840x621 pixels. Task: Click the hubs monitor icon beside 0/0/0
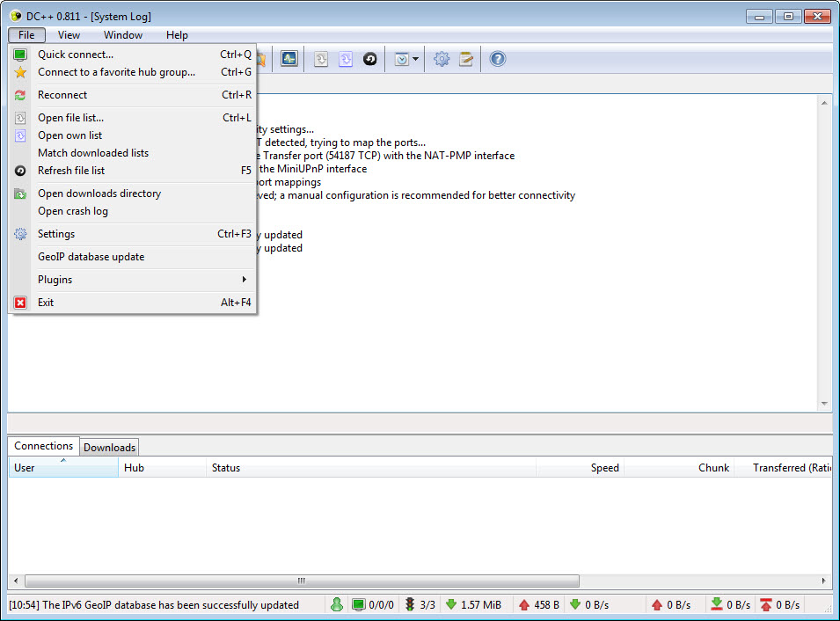point(358,605)
